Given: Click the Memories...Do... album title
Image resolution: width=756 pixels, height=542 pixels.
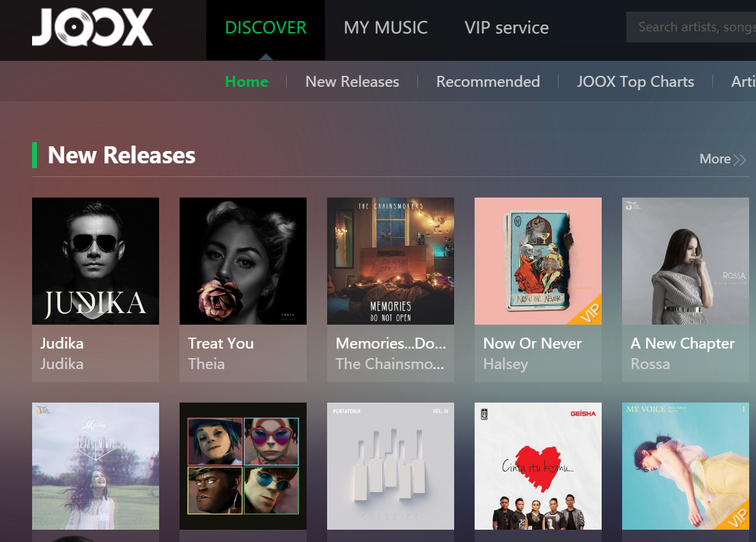Looking at the screenshot, I should [391, 343].
